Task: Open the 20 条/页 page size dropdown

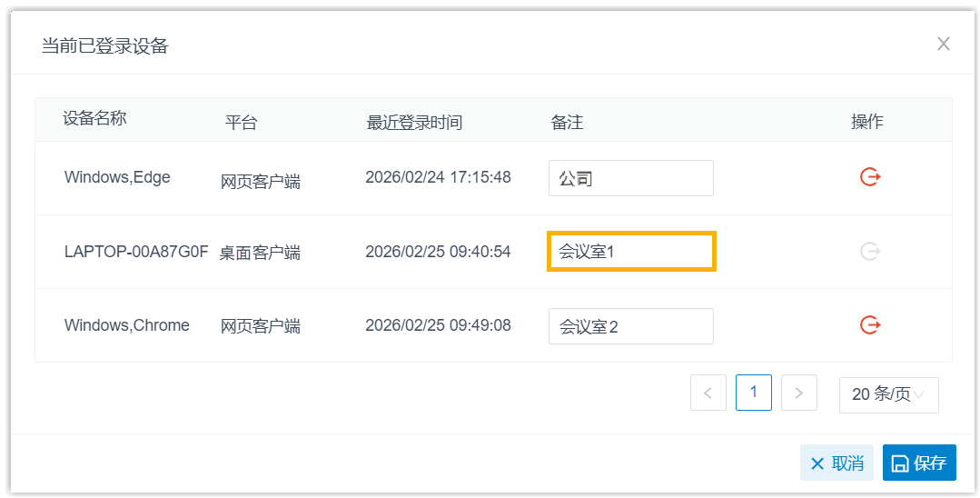Action: click(888, 394)
